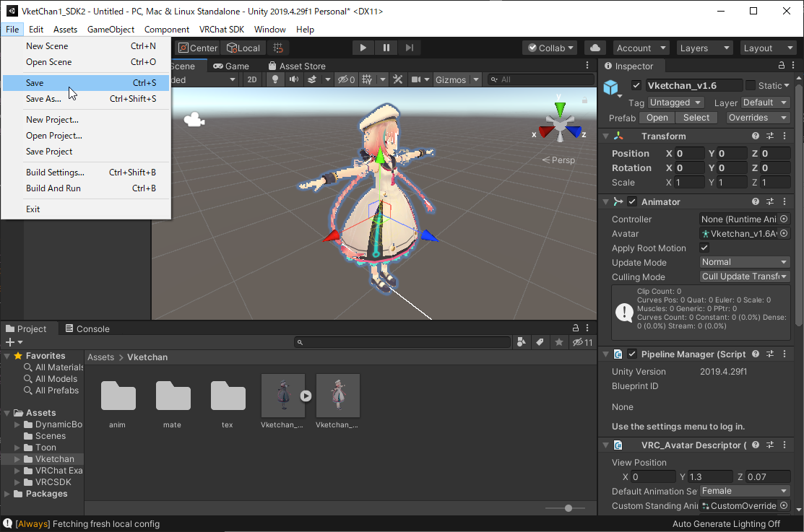The height and width of the screenshot is (532, 804).
Task: Open the Update Mode dropdown set to Normal
Action: click(744, 262)
